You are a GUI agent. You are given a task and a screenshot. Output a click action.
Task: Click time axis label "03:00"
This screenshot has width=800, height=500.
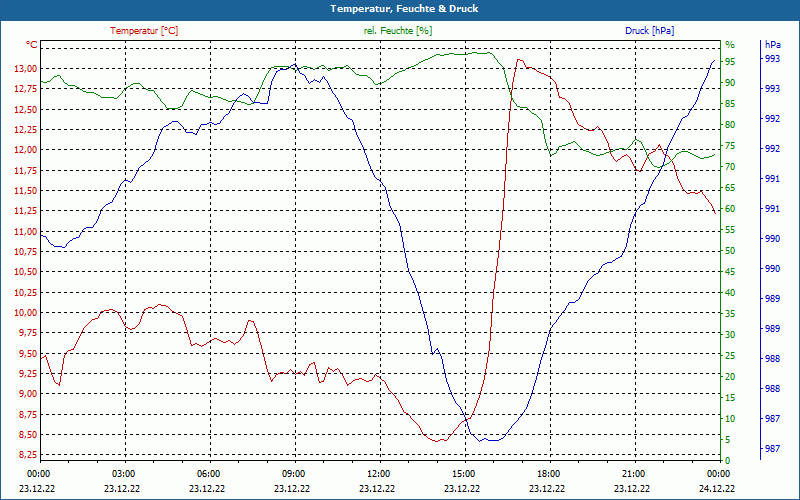[x=122, y=473]
